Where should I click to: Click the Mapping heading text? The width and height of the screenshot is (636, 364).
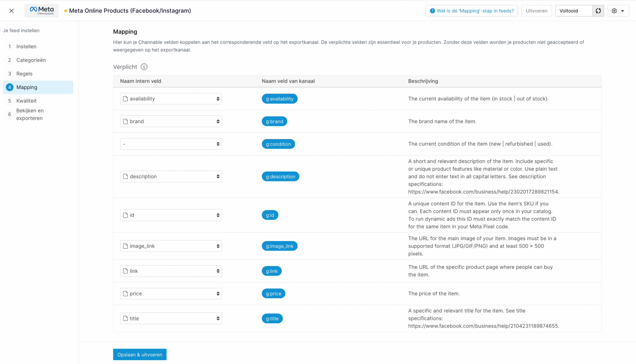(125, 32)
